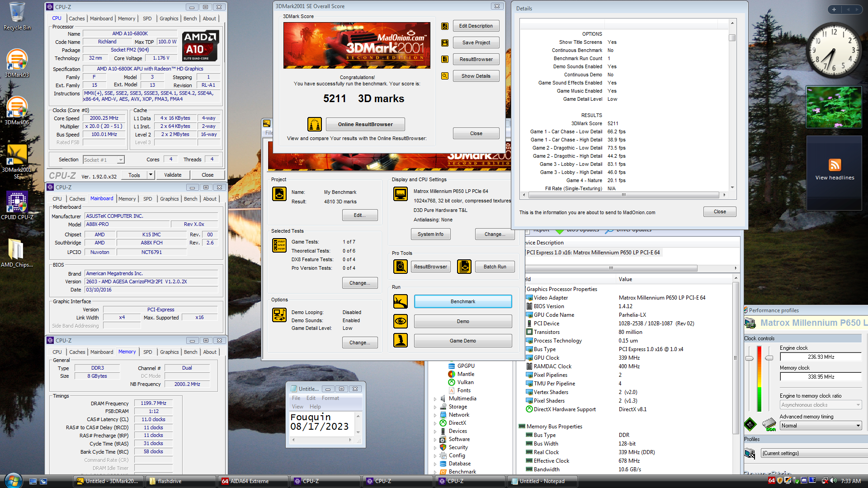
Task: Launch 3DMark03 desktop shortcut
Action: (x=17, y=63)
